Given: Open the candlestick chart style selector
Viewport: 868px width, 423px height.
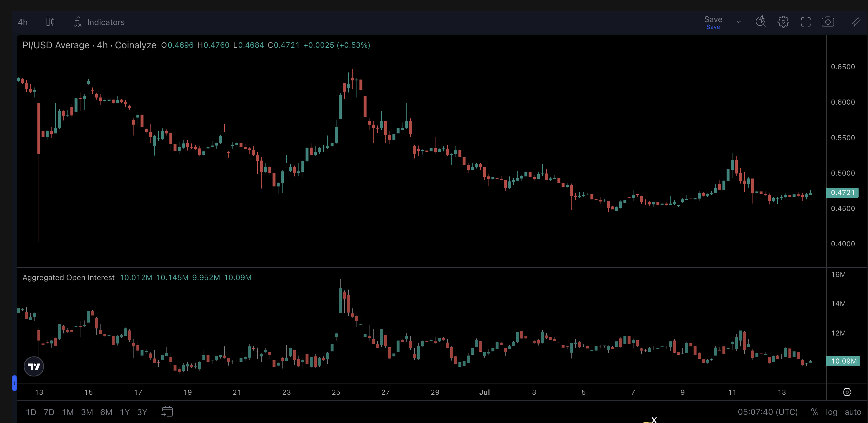Looking at the screenshot, I should [50, 22].
